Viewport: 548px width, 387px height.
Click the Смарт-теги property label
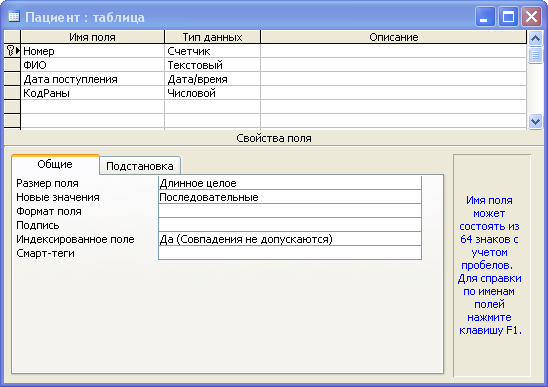45,253
